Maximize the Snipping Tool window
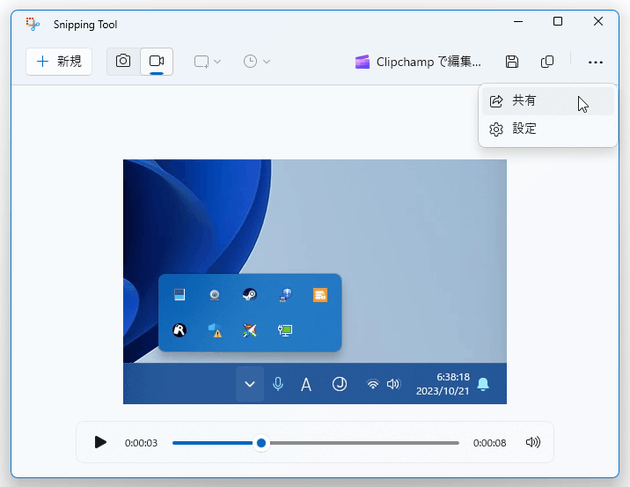The image size is (630, 487). click(558, 21)
